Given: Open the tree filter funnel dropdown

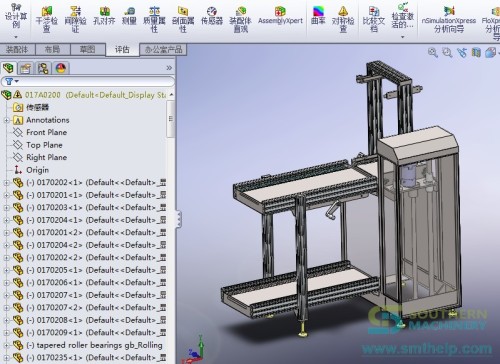Looking at the screenshot, I should click(x=11, y=81).
